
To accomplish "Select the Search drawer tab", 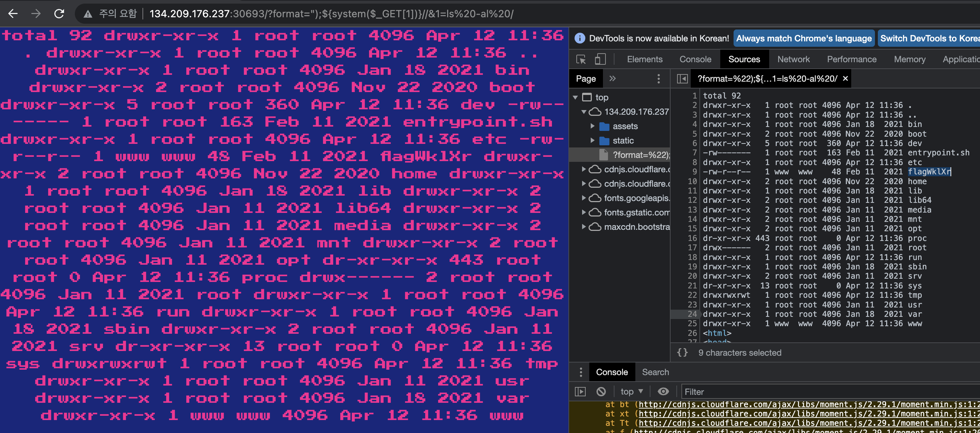I will (655, 372).
